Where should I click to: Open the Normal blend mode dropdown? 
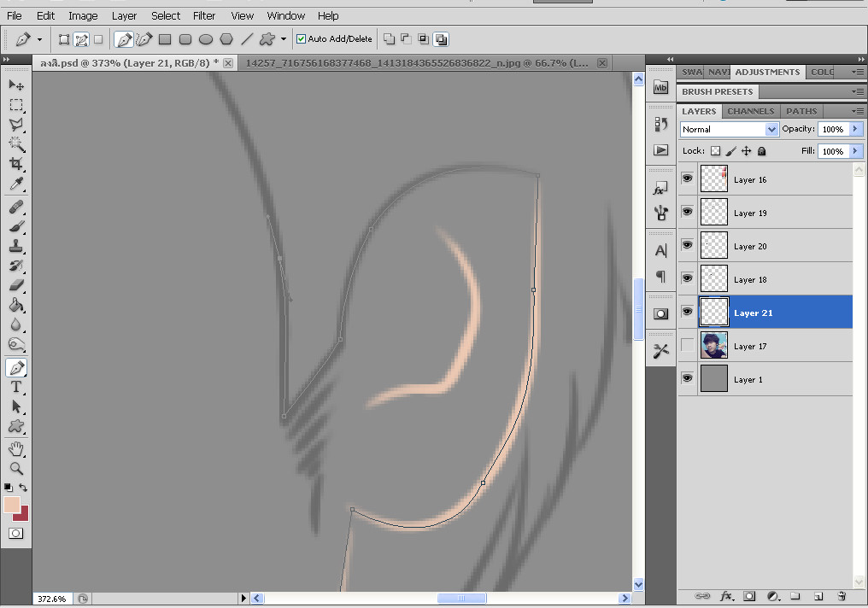pos(730,130)
